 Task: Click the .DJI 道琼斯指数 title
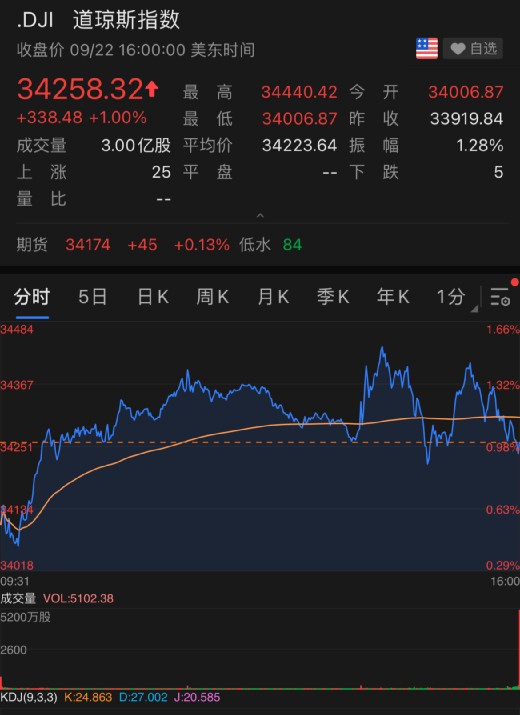pyautogui.click(x=98, y=21)
